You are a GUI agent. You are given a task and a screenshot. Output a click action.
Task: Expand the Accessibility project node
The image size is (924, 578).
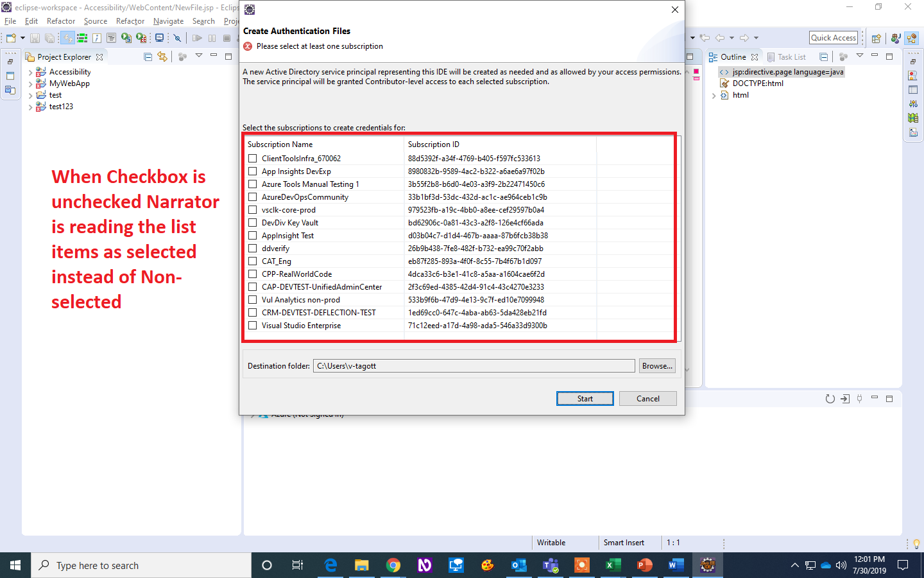pyautogui.click(x=31, y=71)
